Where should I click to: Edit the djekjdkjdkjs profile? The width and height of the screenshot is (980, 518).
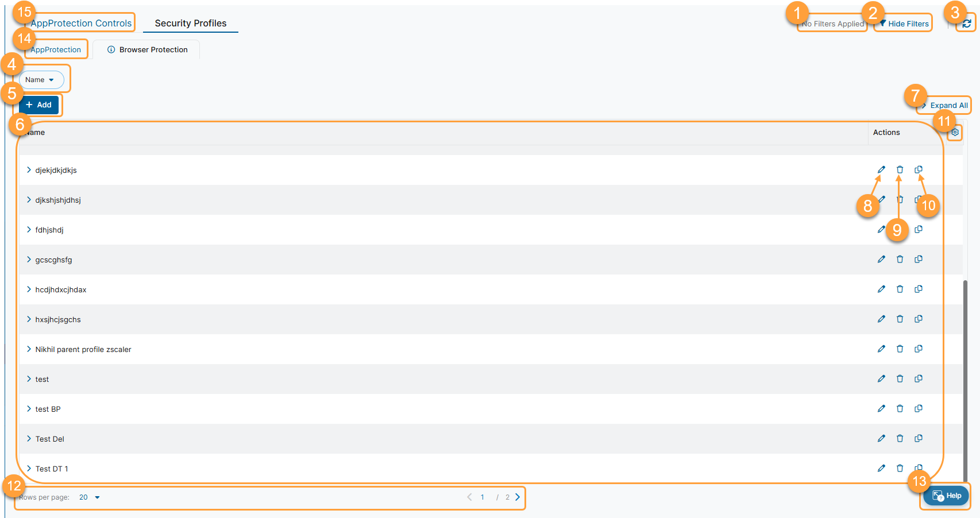point(881,170)
